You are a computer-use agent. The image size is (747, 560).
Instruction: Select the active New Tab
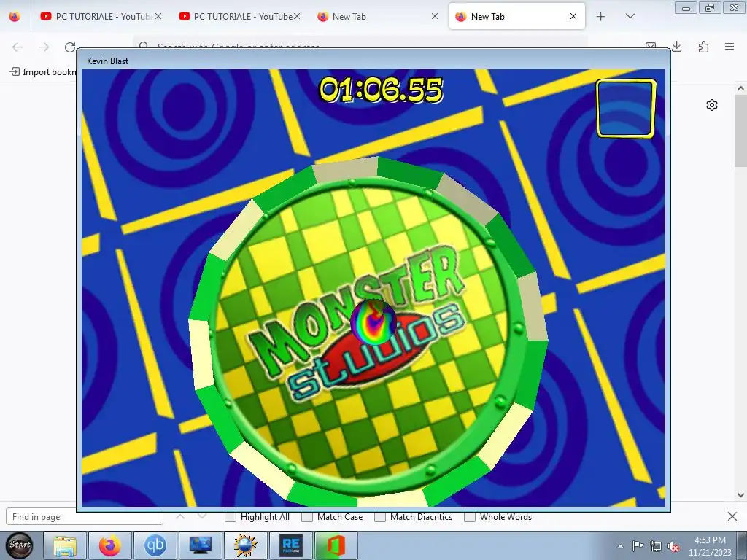pyautogui.click(x=517, y=17)
